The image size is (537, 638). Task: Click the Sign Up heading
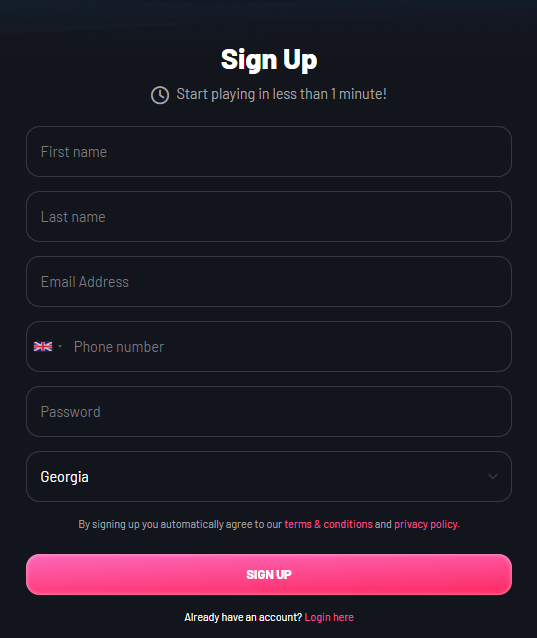point(269,60)
